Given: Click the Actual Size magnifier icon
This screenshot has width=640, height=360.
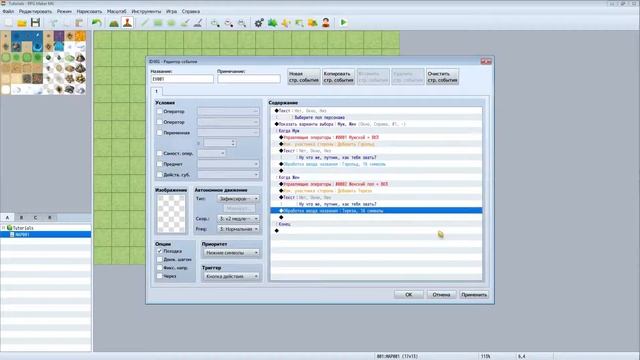Looking at the screenshot, I should pyautogui.click(x=242, y=23).
